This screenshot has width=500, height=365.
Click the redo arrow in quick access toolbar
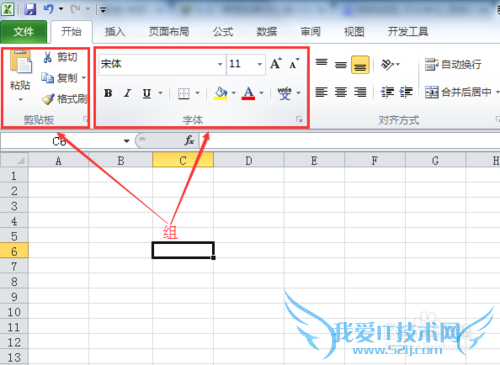[75, 9]
